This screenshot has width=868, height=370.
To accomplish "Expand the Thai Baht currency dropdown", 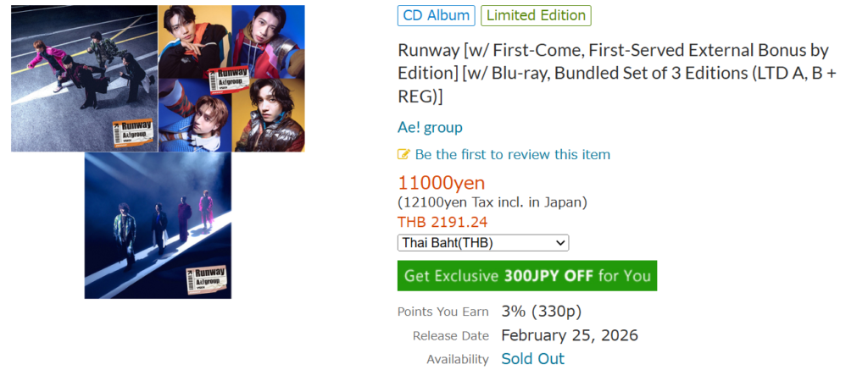I will pos(483,243).
